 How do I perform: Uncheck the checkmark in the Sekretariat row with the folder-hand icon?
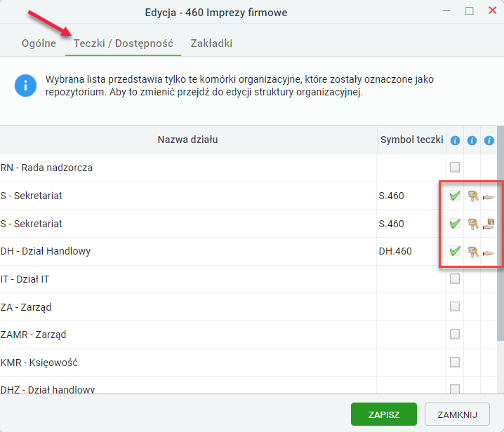click(x=455, y=223)
